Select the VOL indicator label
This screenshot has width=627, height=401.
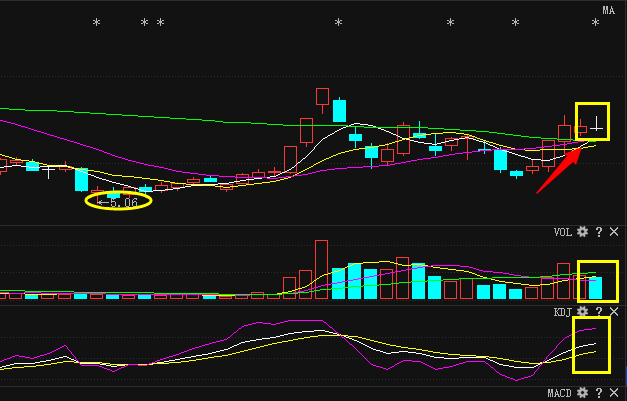(x=562, y=232)
